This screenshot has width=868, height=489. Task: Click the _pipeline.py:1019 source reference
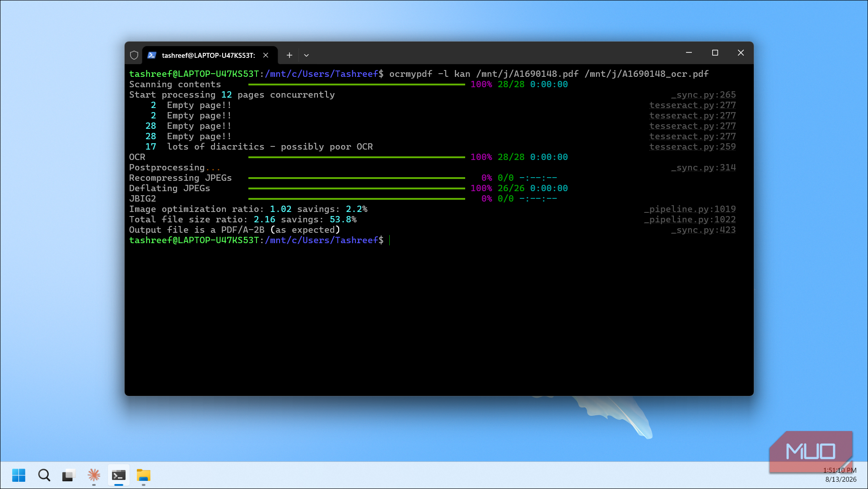tap(690, 209)
